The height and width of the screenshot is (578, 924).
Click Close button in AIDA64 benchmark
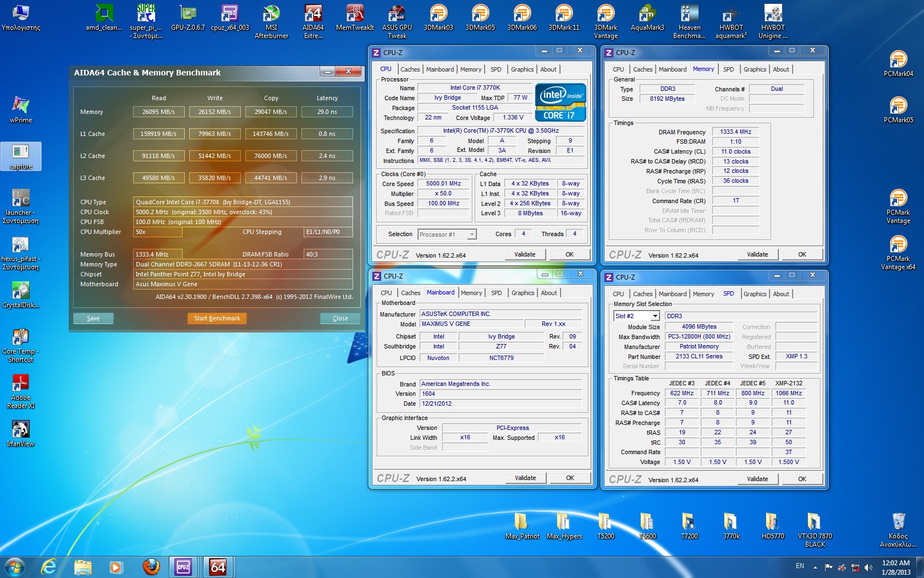pyautogui.click(x=340, y=318)
